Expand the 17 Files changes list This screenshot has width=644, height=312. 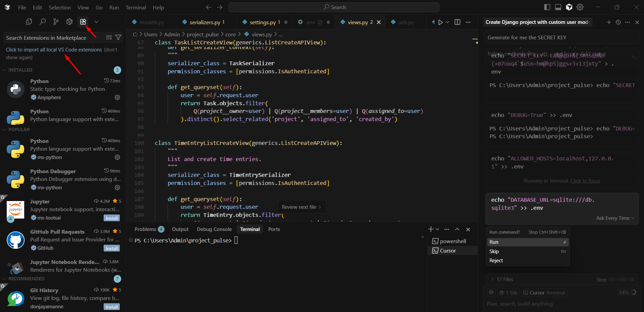502,279
